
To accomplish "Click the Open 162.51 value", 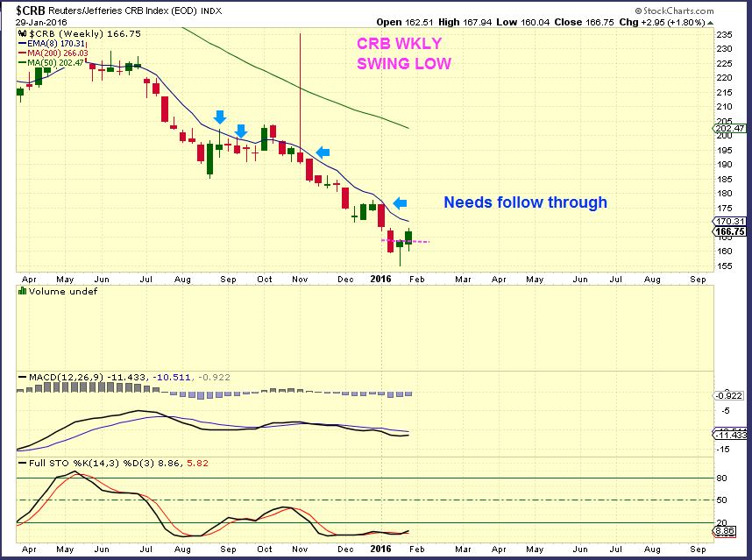I will pos(405,22).
